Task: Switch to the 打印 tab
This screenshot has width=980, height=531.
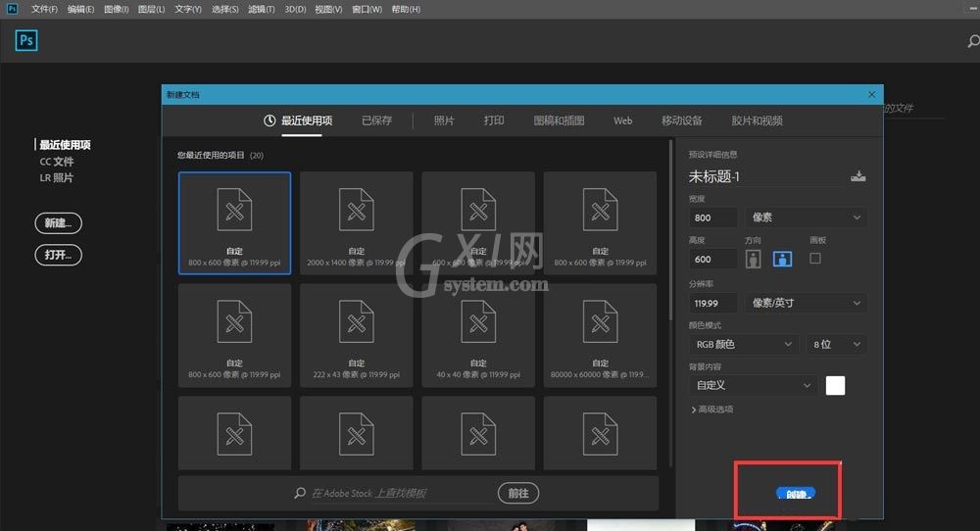Action: [494, 121]
